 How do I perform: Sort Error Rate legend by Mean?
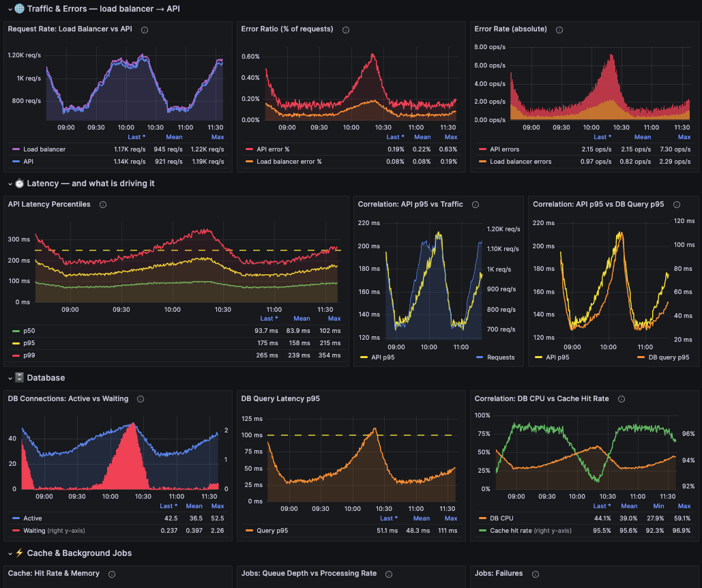point(643,137)
